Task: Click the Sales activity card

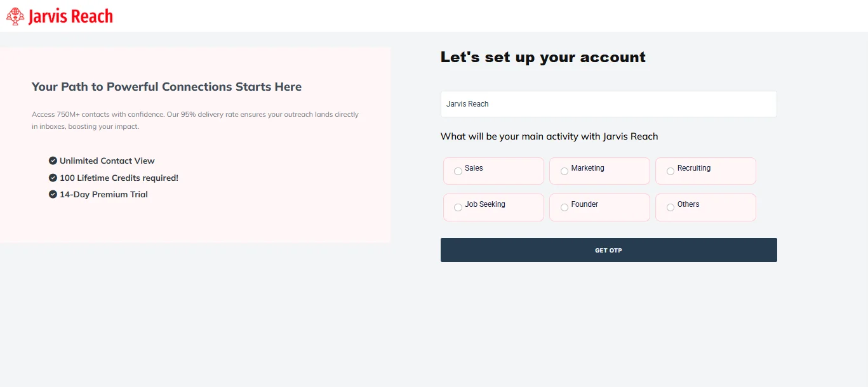Action: (493, 171)
